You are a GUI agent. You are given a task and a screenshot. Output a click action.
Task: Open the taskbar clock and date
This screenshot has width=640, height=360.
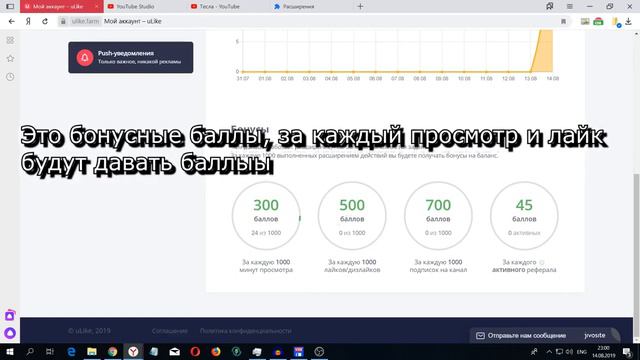604,351
